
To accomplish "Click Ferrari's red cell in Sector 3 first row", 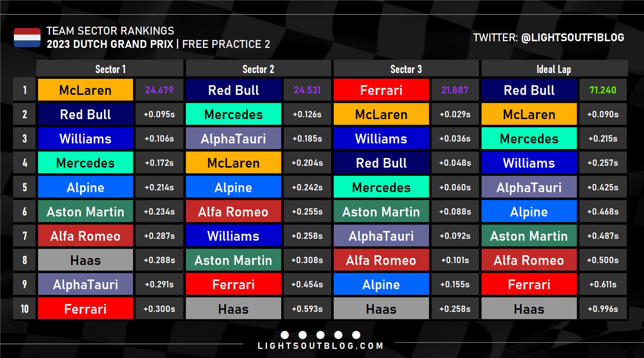I will (x=381, y=90).
